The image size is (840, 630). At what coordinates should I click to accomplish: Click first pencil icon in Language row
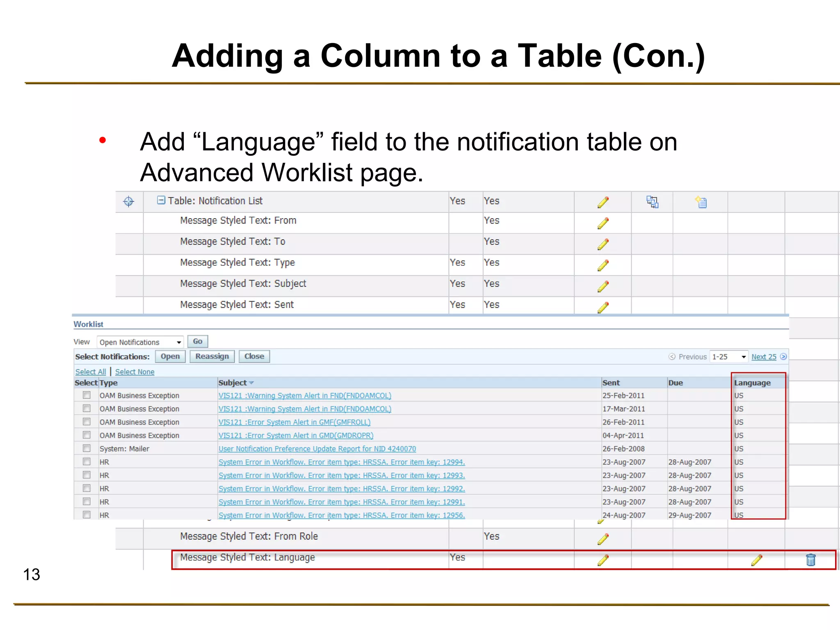point(603,560)
